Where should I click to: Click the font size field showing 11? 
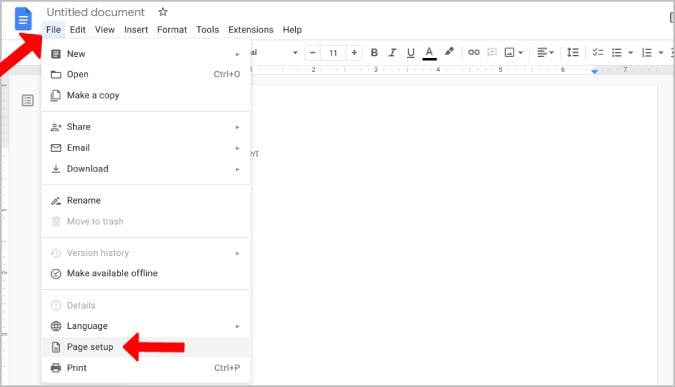click(333, 53)
